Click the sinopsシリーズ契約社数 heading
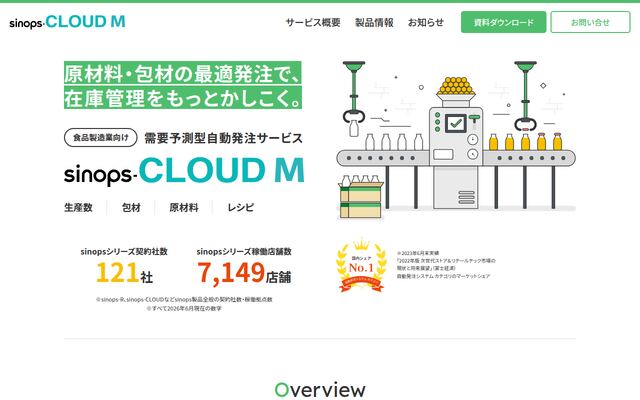This screenshot has height=400, width=640. 124,251
